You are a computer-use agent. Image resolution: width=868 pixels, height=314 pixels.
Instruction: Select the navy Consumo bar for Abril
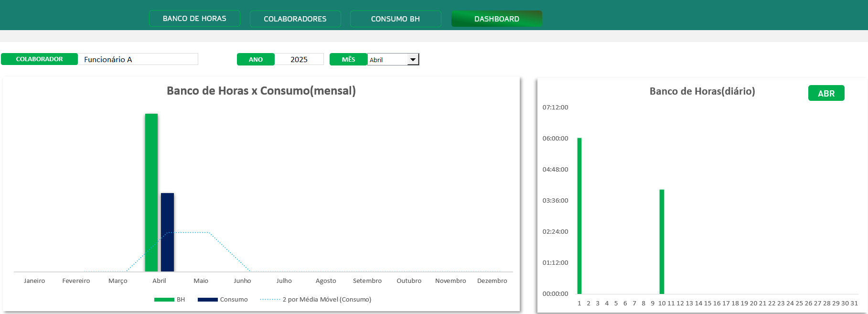tap(167, 232)
